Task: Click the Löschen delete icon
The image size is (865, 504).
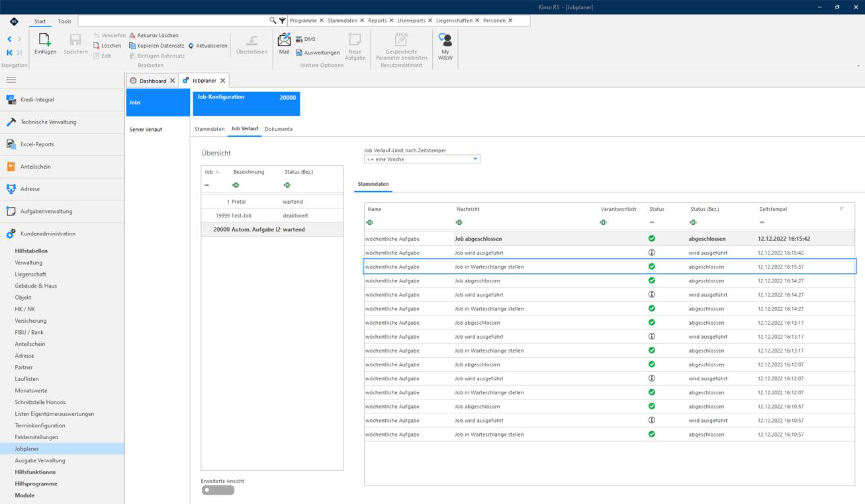Action: (97, 46)
